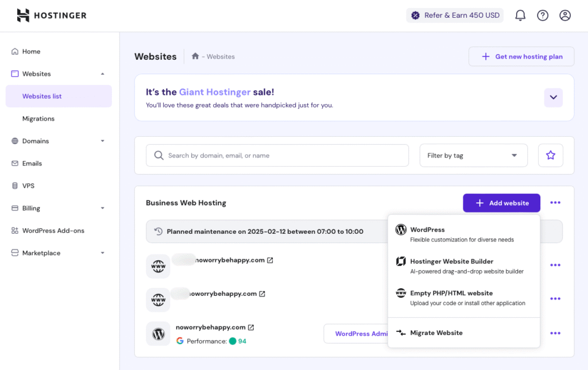Click the home breadcrumb icon
588x370 pixels.
point(195,56)
